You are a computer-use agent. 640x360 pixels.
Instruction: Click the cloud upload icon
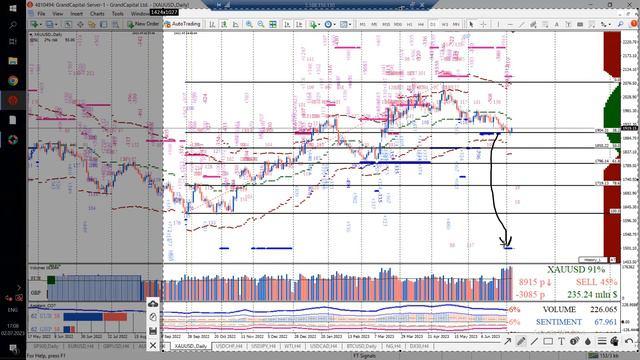coord(153,304)
